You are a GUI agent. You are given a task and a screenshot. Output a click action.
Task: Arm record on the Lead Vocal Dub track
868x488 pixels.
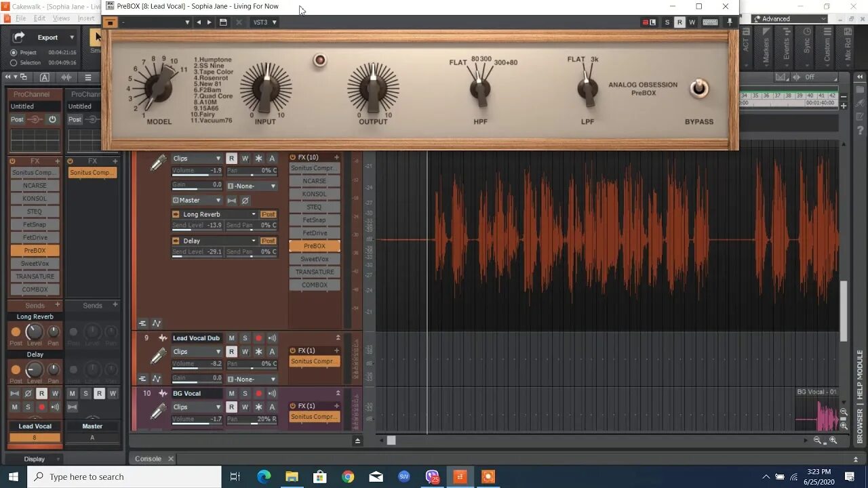(258, 338)
